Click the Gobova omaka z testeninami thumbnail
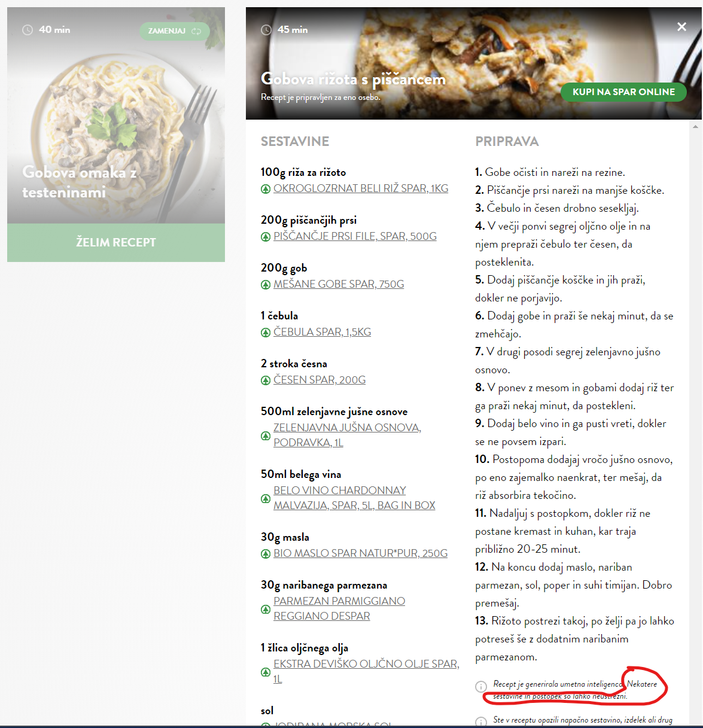Screen dimensions: 703x728 coord(116,115)
